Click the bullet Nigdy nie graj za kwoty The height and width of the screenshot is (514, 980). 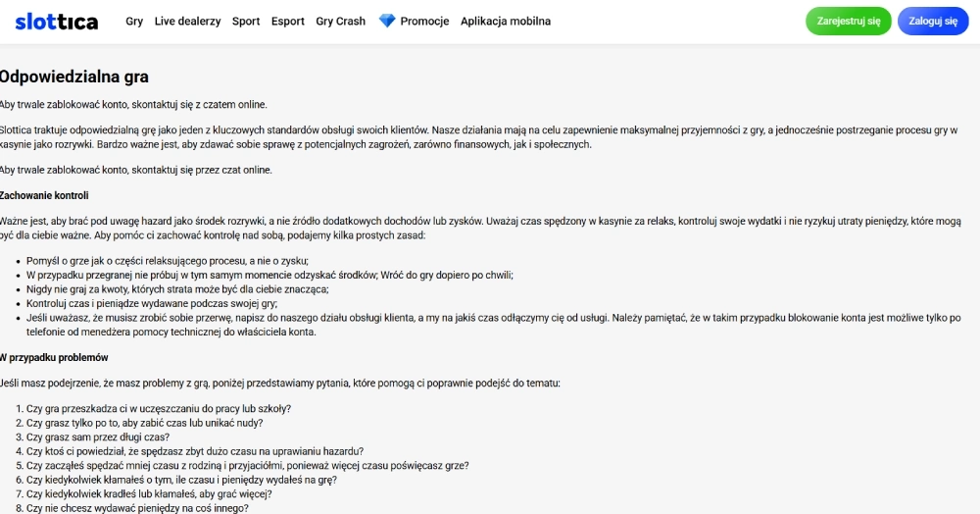coord(176,289)
